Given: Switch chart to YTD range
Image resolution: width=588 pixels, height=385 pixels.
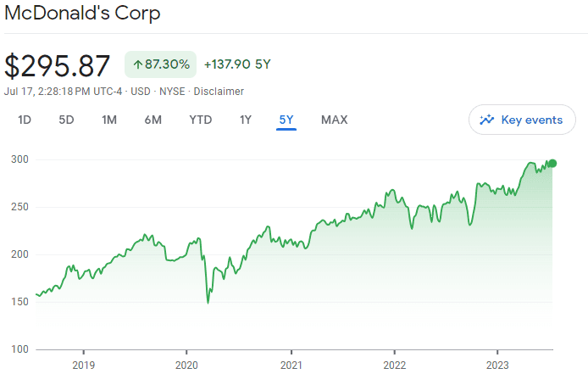Looking at the screenshot, I should point(200,120).
